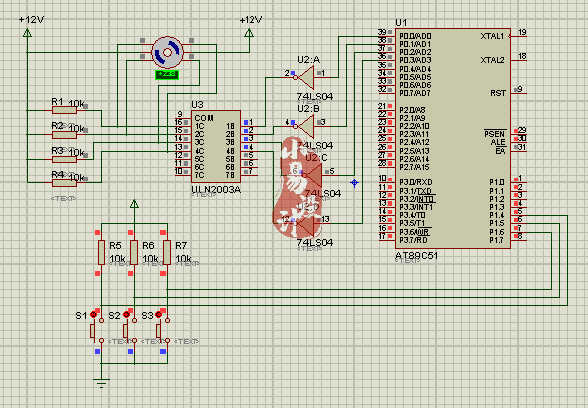The image size is (588, 408).
Task: Select the XTAL1 pin 19 on U1
Action: tap(518, 36)
